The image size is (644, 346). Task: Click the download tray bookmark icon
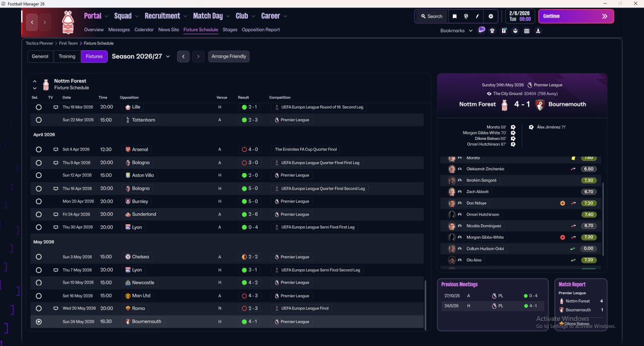538,31
